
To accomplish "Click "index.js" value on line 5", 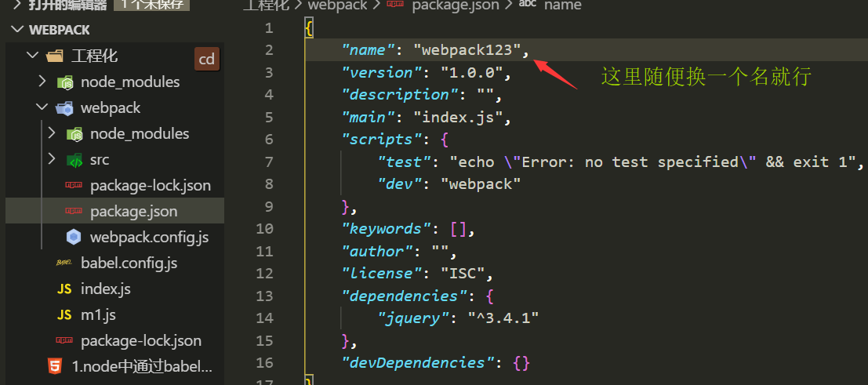I will [x=459, y=118].
